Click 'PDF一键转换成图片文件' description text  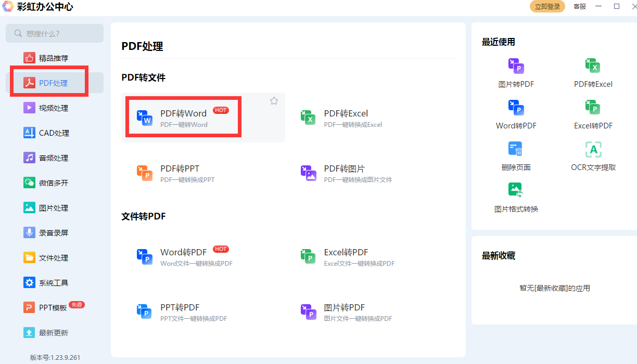coord(358,180)
